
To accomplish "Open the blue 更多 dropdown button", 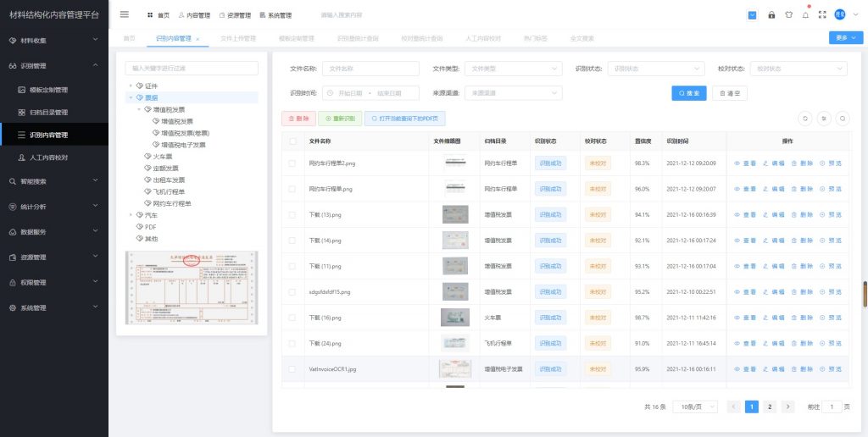I will pyautogui.click(x=846, y=37).
